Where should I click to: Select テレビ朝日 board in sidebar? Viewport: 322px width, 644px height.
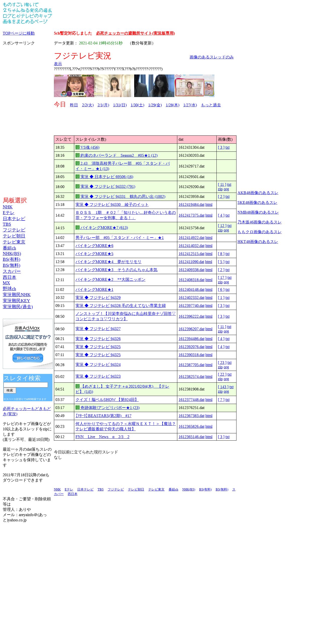14,236
